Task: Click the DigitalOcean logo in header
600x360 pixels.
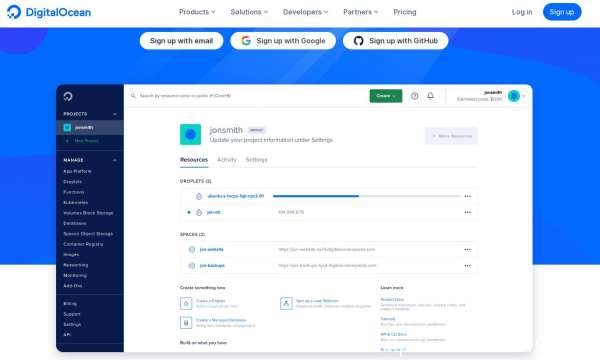Action: click(x=49, y=12)
